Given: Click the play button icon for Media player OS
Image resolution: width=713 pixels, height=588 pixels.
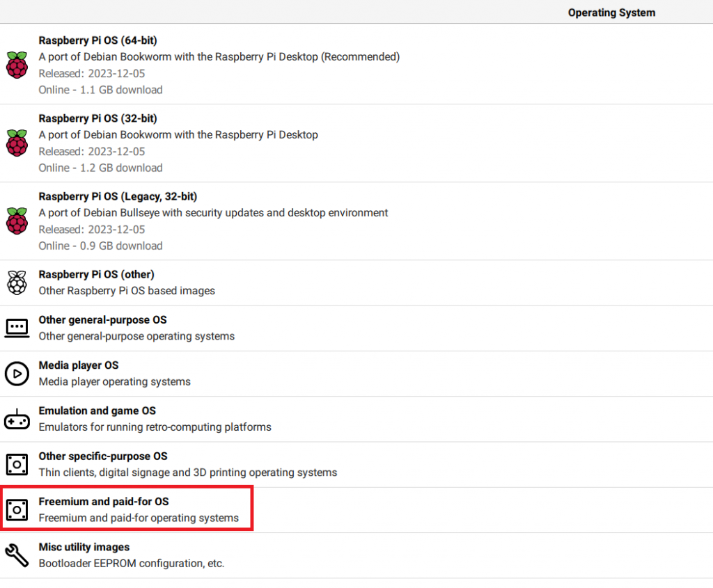Looking at the screenshot, I should [x=17, y=374].
